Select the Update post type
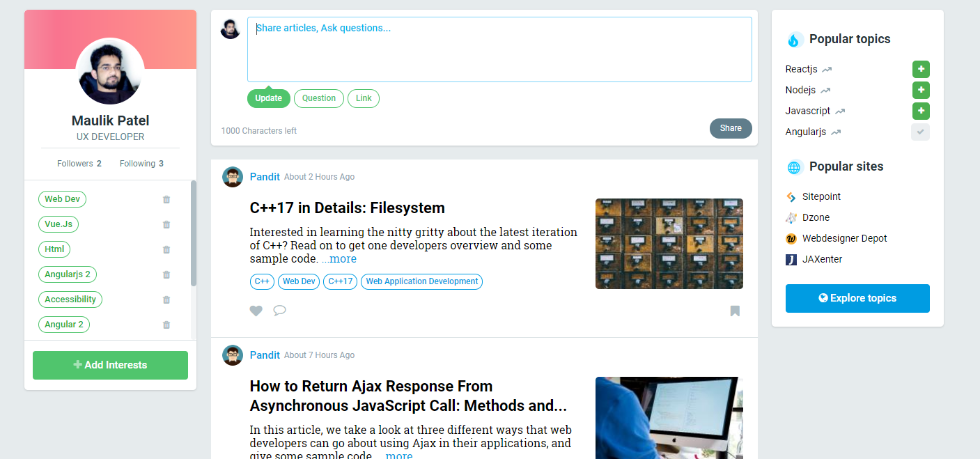Image resolution: width=980 pixels, height=459 pixels. pos(269,98)
